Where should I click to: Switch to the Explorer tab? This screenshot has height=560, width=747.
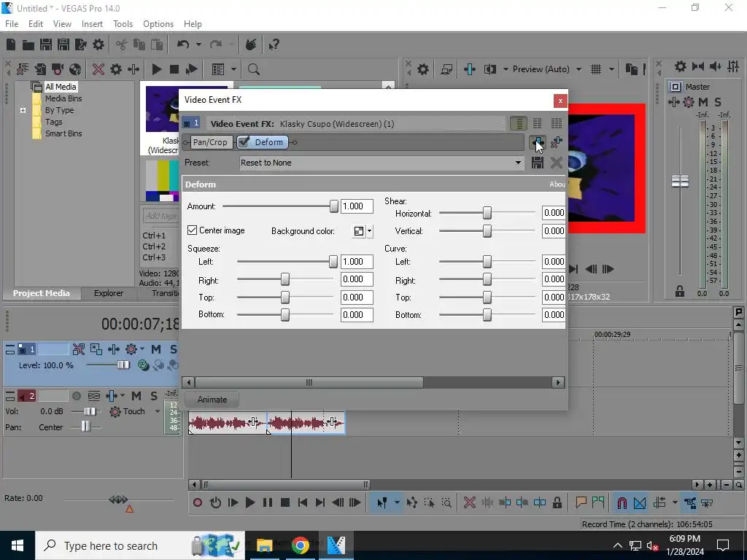tap(109, 293)
